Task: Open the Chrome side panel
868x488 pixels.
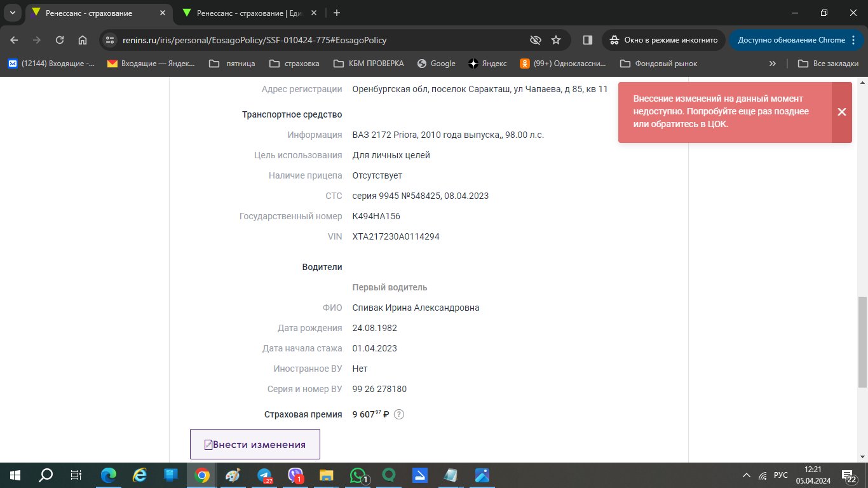Action: click(x=588, y=40)
